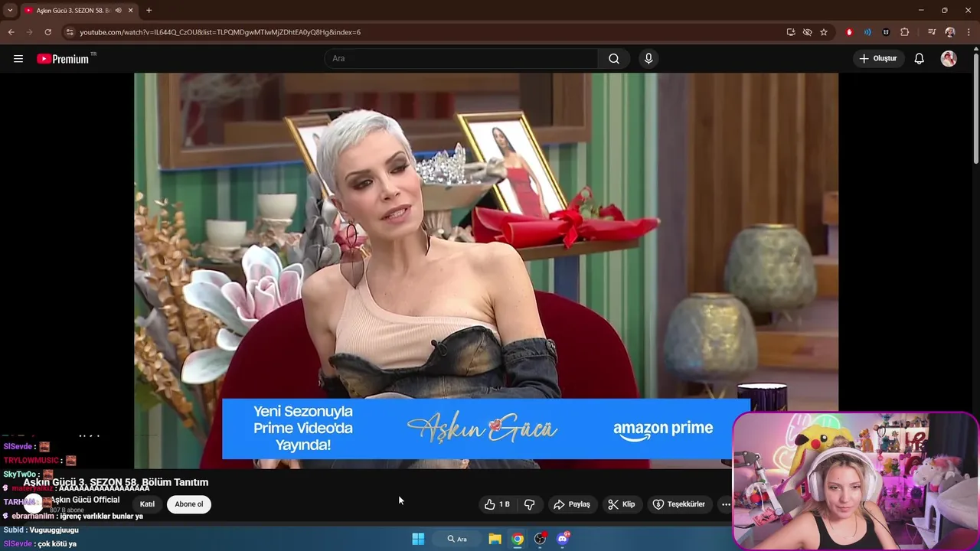
Task: Mute the tab via speaker icon
Action: [119, 10]
